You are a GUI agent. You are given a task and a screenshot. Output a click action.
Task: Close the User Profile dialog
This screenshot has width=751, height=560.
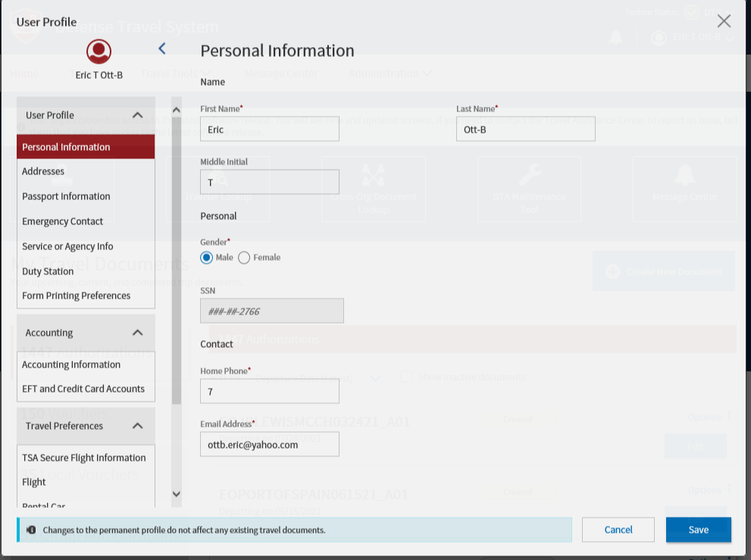tap(724, 21)
